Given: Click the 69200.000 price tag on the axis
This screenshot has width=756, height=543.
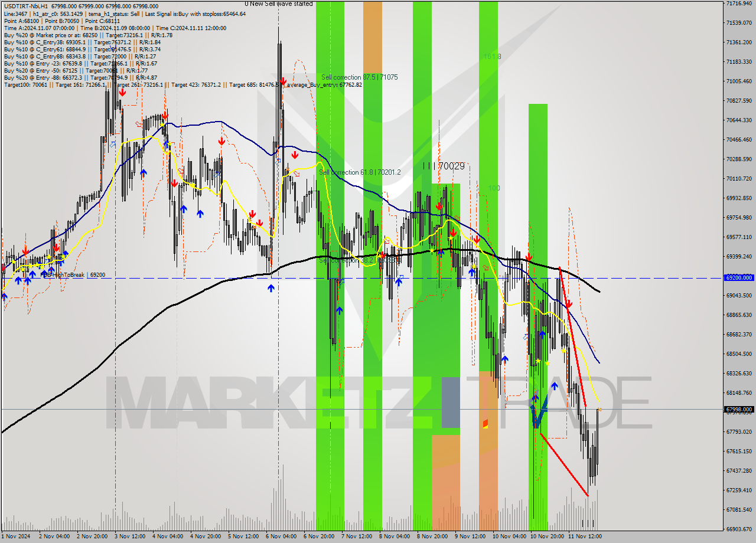Looking at the screenshot, I should point(739,277).
